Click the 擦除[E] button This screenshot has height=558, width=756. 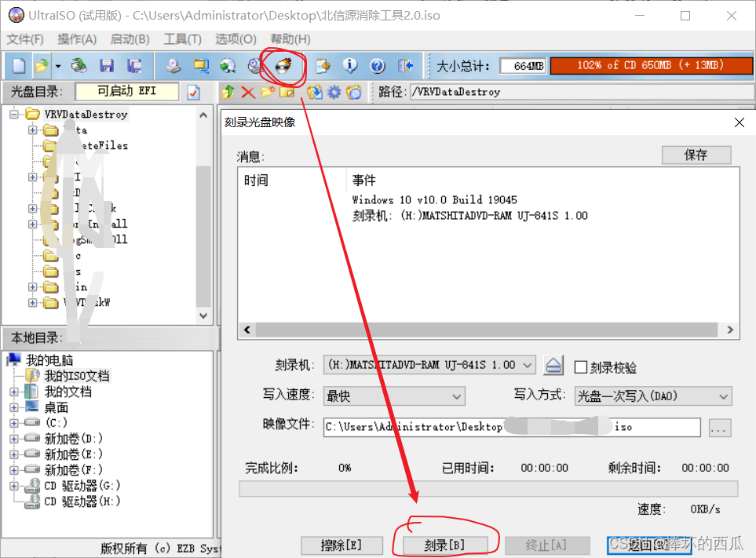pos(341,545)
